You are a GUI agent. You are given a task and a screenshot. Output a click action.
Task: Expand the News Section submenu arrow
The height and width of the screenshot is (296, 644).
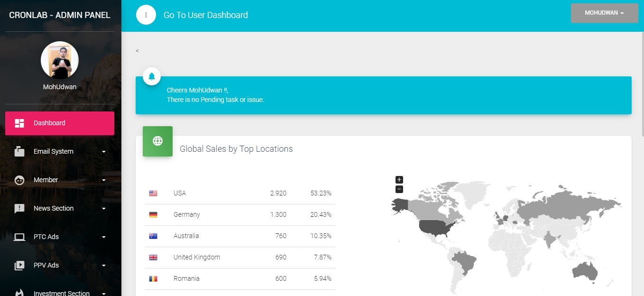pyautogui.click(x=104, y=209)
